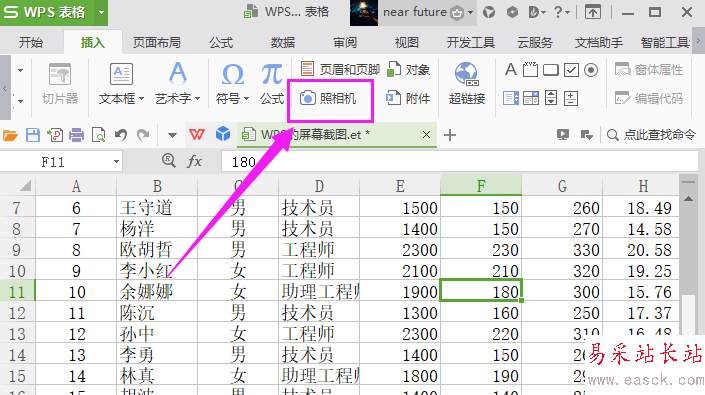Select column E header
The image size is (705, 395).
pyautogui.click(x=400, y=186)
